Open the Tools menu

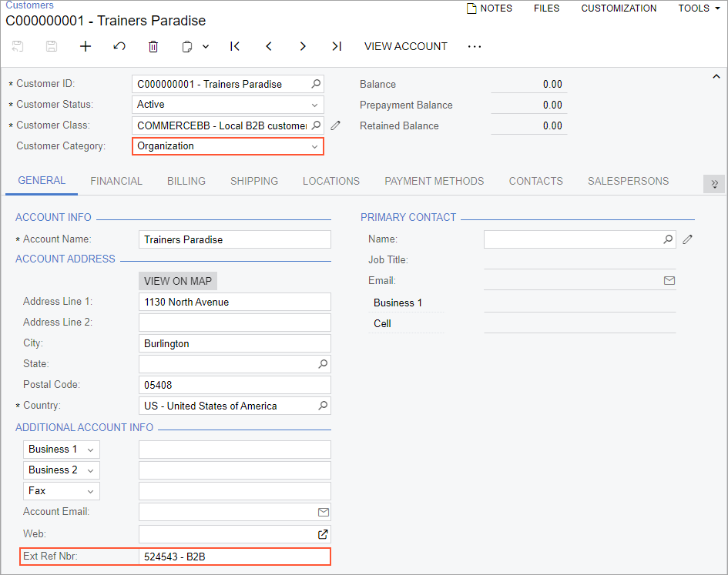699,8
